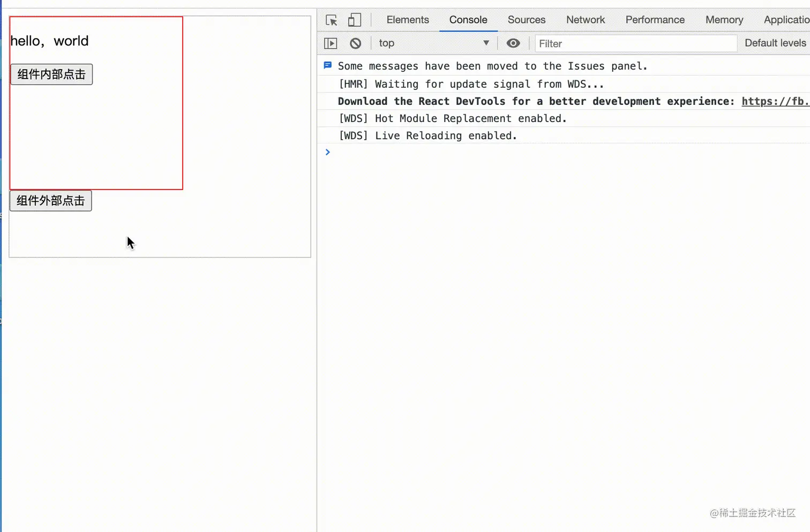Focus the console Filter input field

click(636, 43)
